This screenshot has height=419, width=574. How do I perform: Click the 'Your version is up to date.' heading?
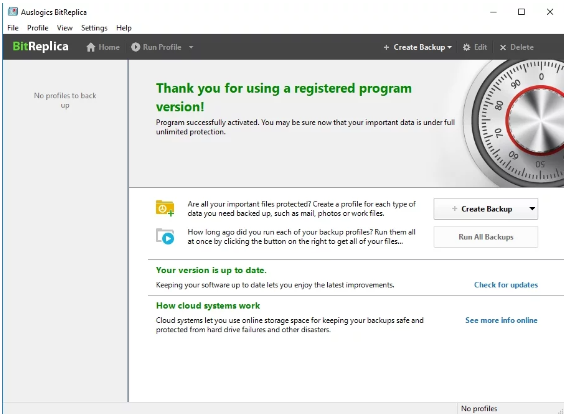pyautogui.click(x=211, y=271)
